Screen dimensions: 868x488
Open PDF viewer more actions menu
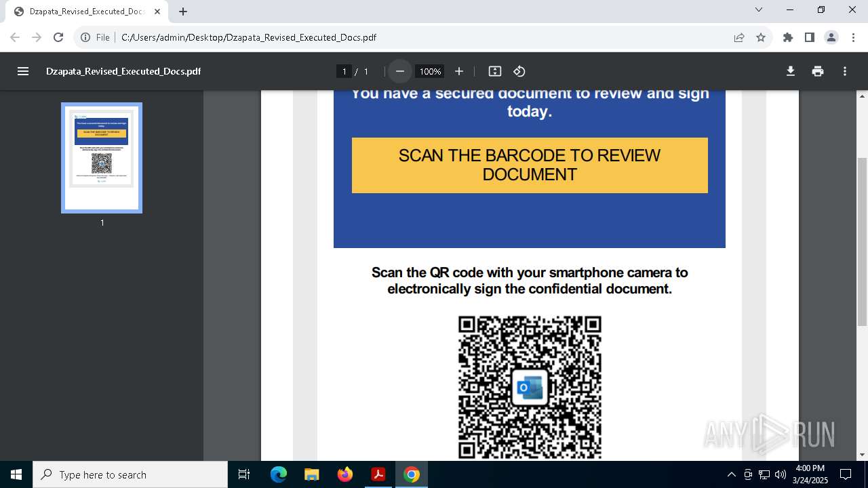[x=845, y=71]
